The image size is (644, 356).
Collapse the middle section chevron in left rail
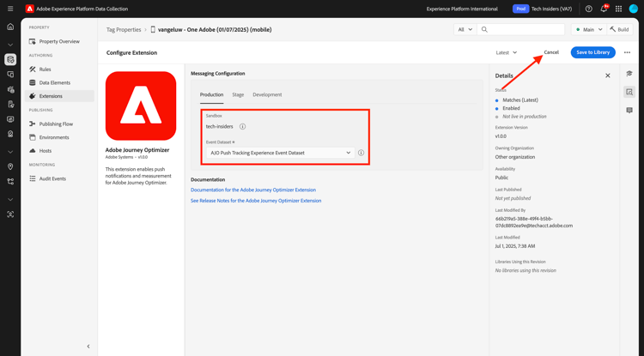[x=10, y=152]
